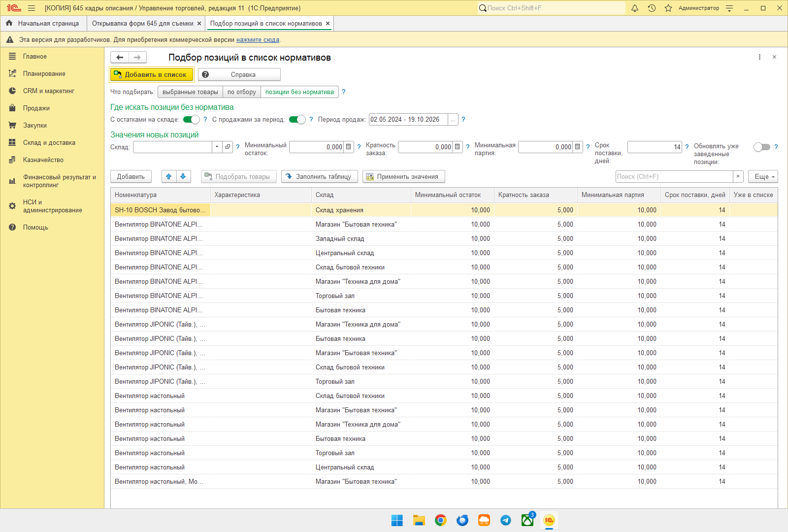The image size is (788, 532).
Task: Toggle С остатками на складе switch
Action: [191, 119]
